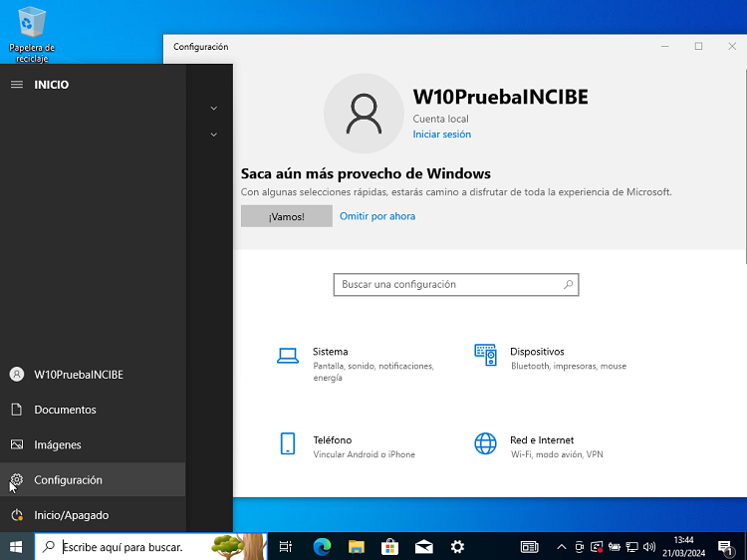Click the Iniciar sesión link

(442, 135)
